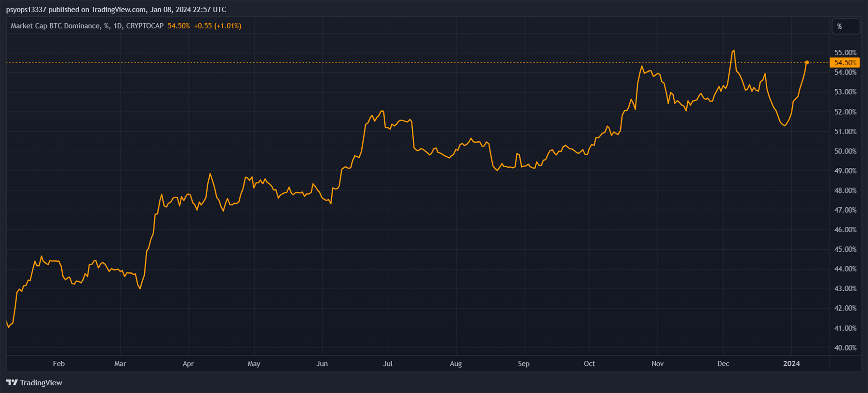868x393 pixels.
Task: Click the CRYPTOCAP source label
Action: pos(145,26)
